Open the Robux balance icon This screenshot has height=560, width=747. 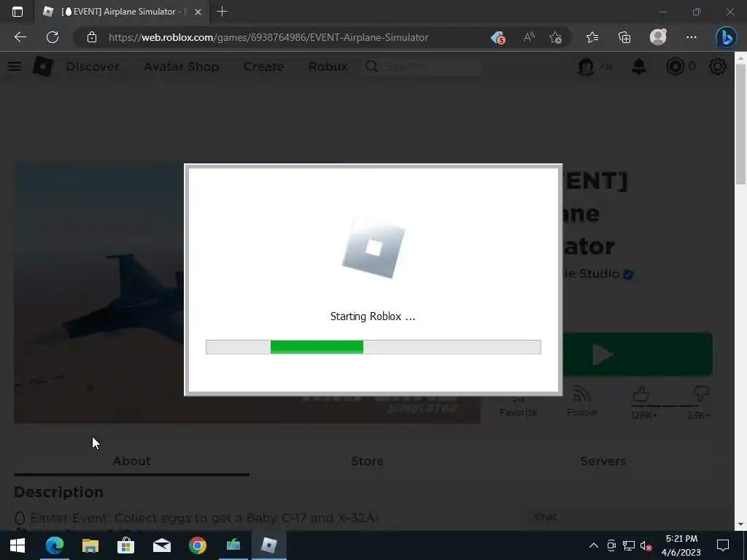[675, 66]
